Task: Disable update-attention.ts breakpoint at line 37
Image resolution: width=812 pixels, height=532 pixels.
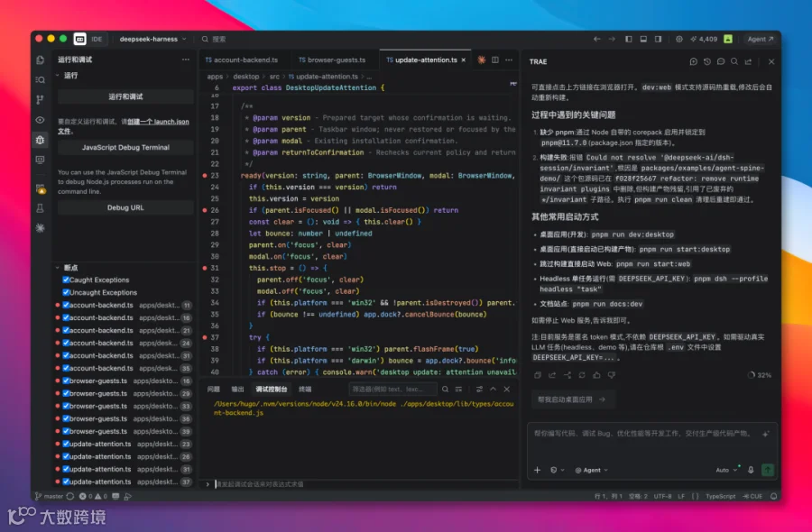Action: coord(66,482)
